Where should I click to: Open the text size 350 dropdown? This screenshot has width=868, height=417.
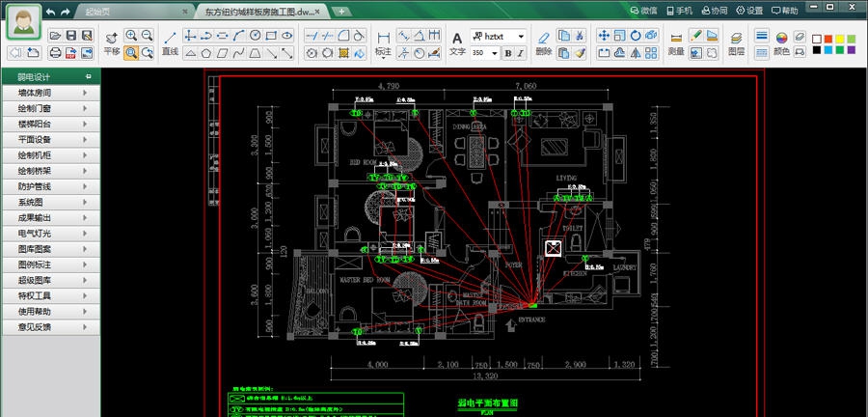point(486,53)
